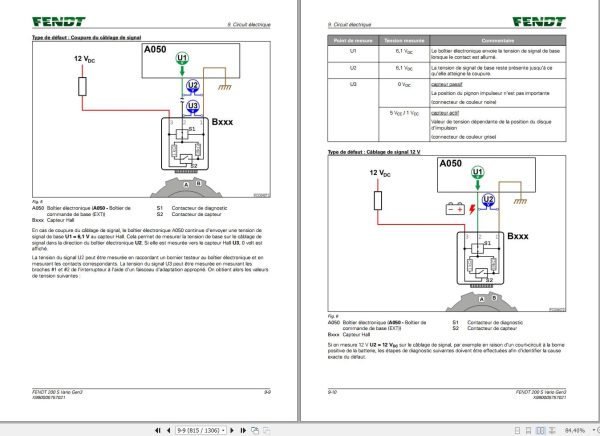600x436 pixels.
Task: Click the red lightning bolt fault symbol
Action: point(472,209)
